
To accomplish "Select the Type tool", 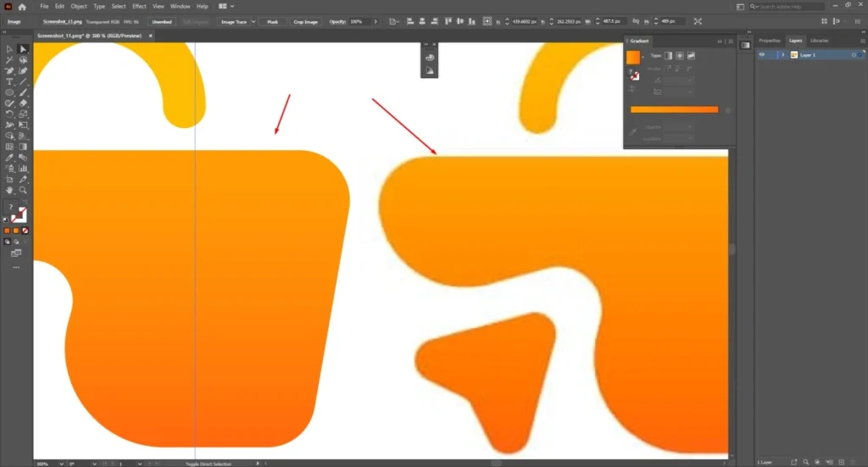I will tap(9, 82).
